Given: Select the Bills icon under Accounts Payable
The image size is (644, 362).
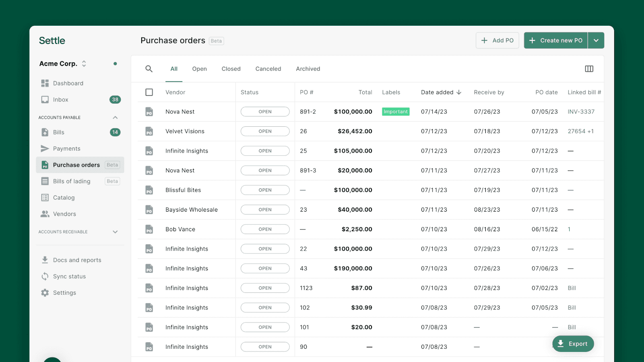Looking at the screenshot, I should pos(45,132).
